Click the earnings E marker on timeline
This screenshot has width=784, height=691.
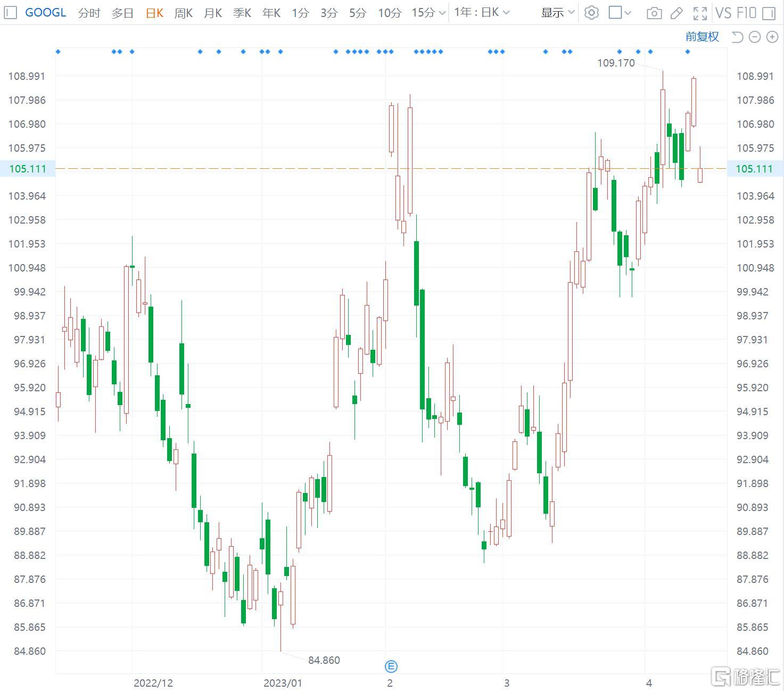[x=391, y=666]
